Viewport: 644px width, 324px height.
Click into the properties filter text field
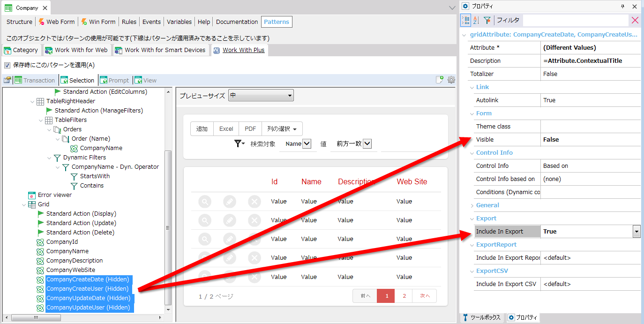point(574,20)
